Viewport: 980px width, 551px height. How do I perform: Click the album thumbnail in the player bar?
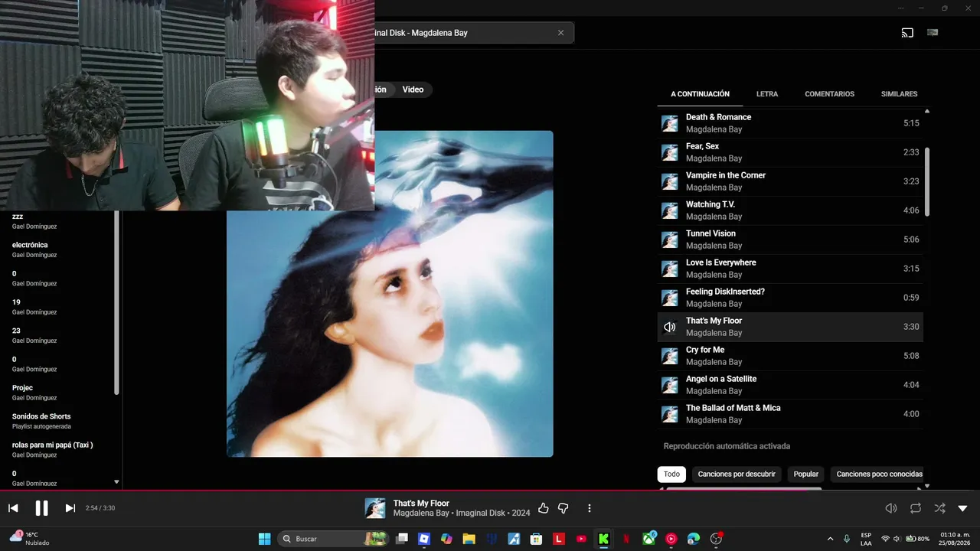(x=375, y=508)
